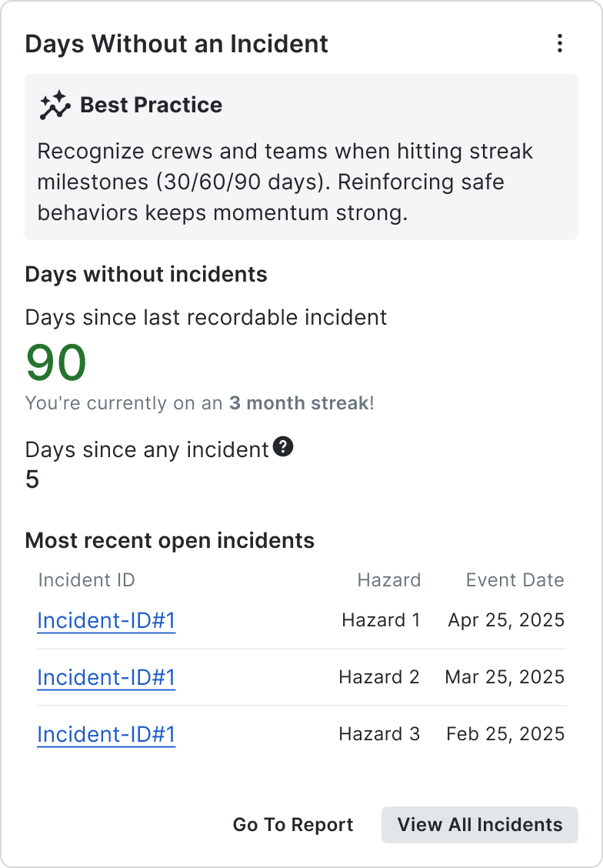Open the Incident-ID#1 link dated Feb 25, 2025
This screenshot has width=603, height=868.
point(105,734)
